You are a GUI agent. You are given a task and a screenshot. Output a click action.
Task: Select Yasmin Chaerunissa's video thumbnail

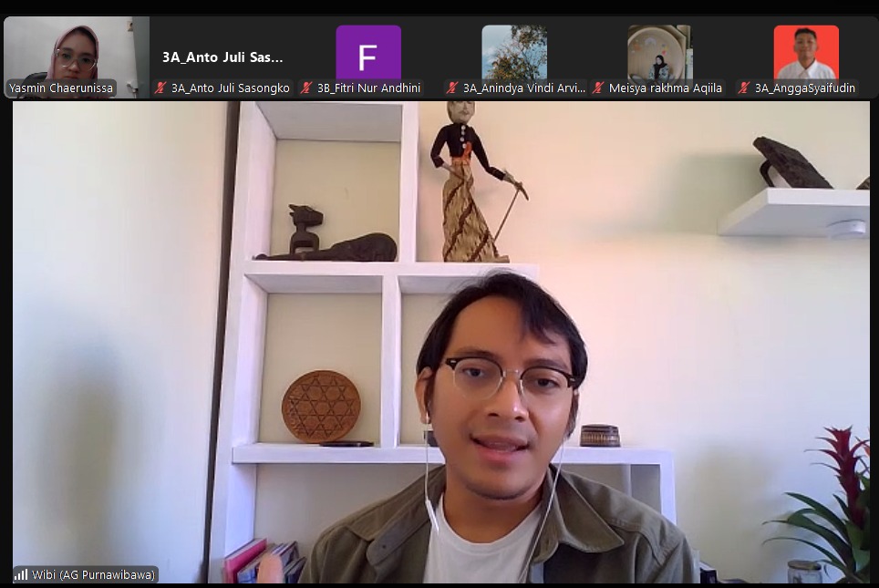[x=75, y=53]
